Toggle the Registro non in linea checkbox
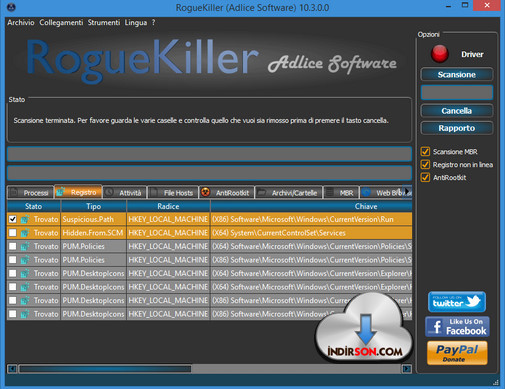Image resolution: width=505 pixels, height=389 pixels. pyautogui.click(x=425, y=165)
